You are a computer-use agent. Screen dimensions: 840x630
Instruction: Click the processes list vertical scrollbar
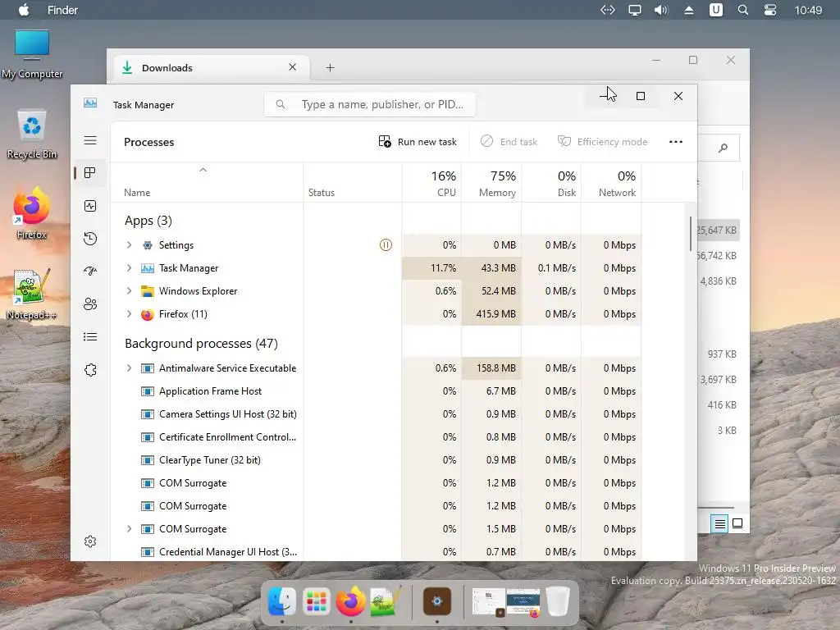(691, 233)
